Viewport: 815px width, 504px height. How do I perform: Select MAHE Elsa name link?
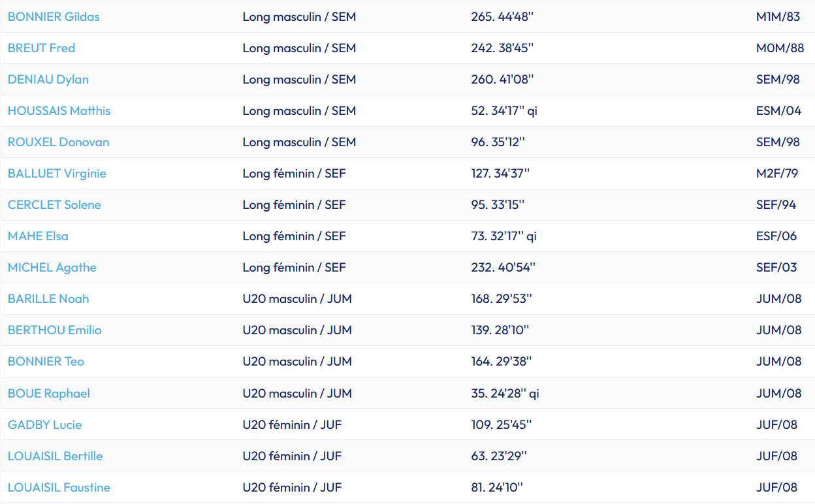pyautogui.click(x=38, y=236)
